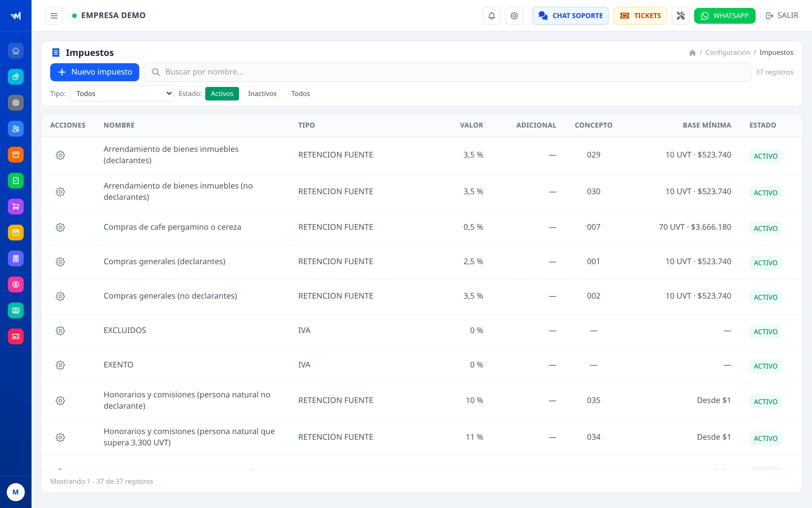Open actions gear for Compras de cafe row
This screenshot has width=812, height=508.
coord(60,227)
